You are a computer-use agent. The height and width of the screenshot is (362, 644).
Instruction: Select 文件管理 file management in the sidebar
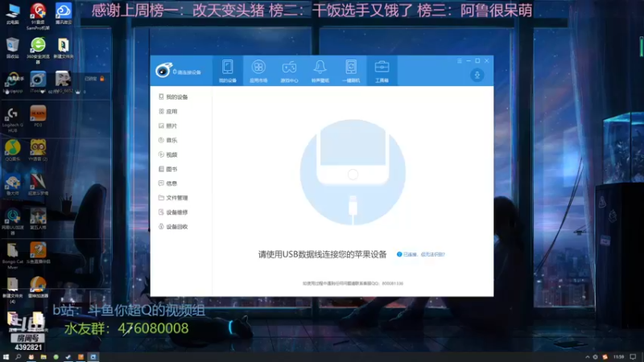pos(173,197)
